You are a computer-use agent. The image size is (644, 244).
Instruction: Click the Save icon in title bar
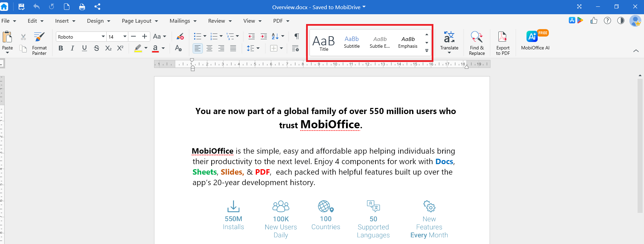point(21,7)
